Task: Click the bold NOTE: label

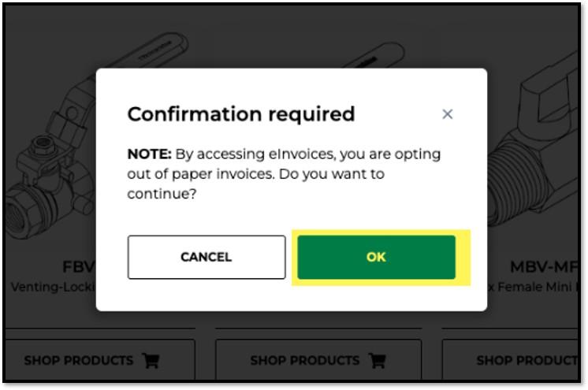Action: click(150, 154)
